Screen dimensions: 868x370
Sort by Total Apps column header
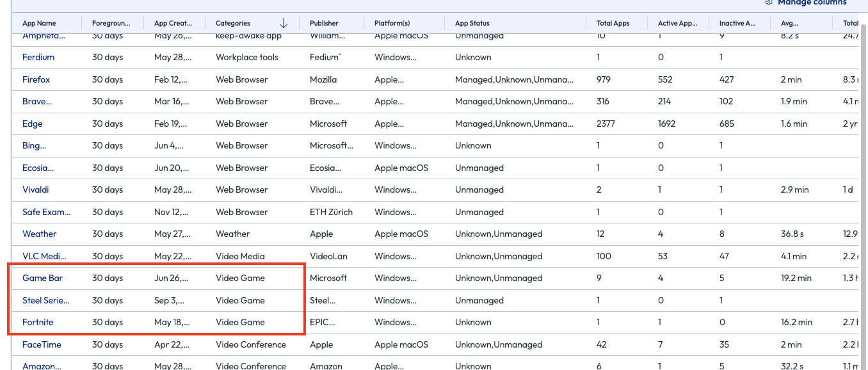[613, 23]
